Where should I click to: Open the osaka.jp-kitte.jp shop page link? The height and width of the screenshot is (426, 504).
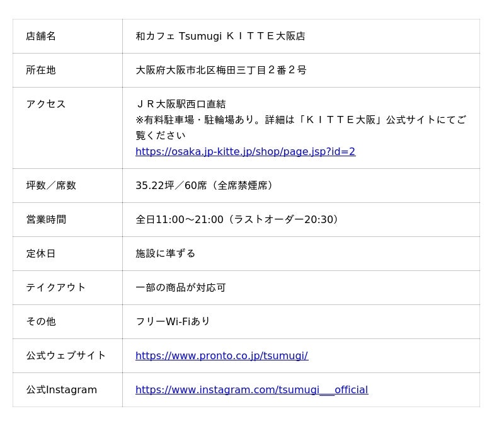click(245, 152)
